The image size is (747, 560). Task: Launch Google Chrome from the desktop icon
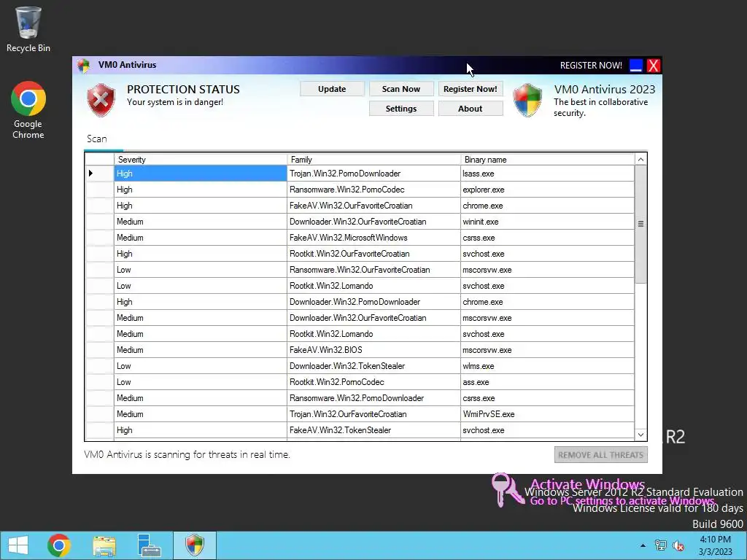click(x=28, y=110)
